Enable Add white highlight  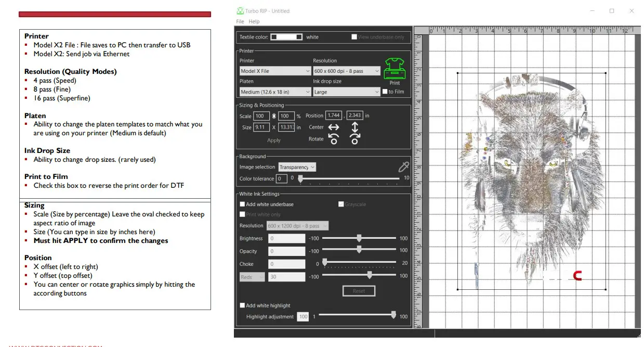[242, 305]
